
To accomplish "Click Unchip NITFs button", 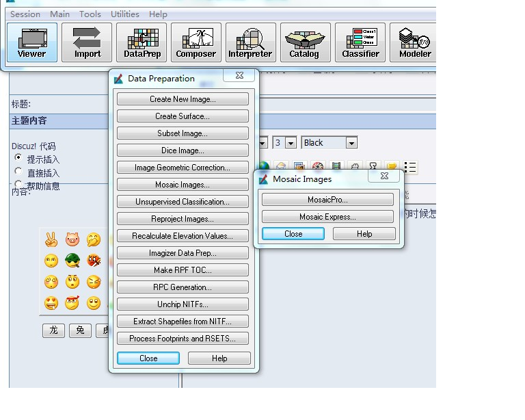I will [183, 304].
